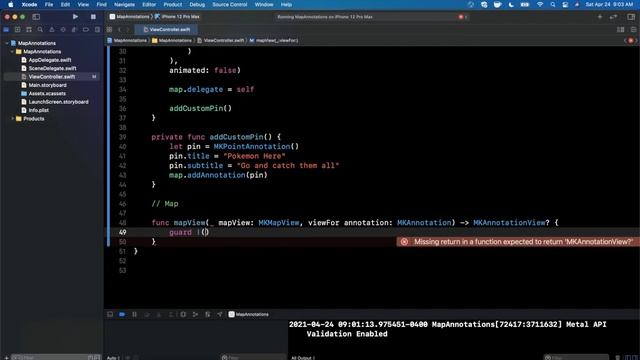The image size is (640, 360).
Task: Open the All Output console menu
Action: point(302,358)
